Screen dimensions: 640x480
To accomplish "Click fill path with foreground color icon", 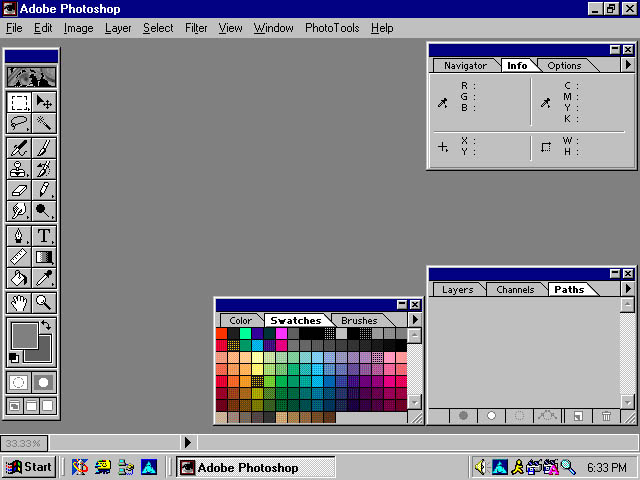I will [463, 416].
